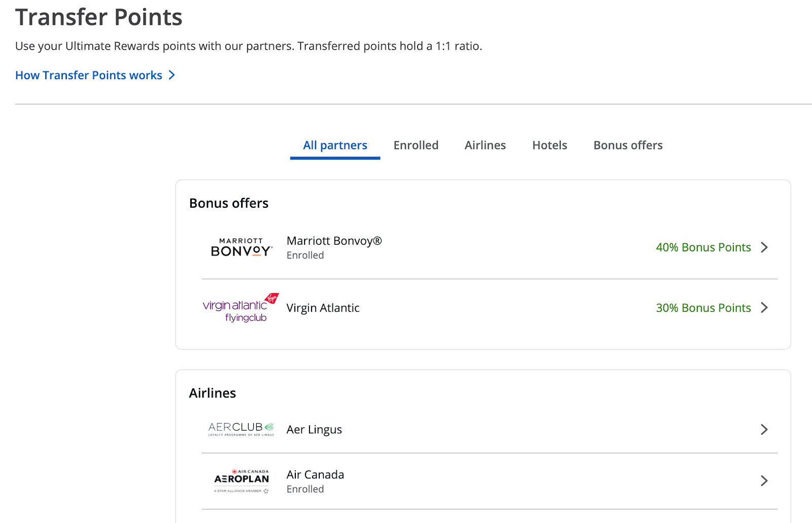Click the Air Canada Aeroplan logo
812x523 pixels.
coord(242,481)
